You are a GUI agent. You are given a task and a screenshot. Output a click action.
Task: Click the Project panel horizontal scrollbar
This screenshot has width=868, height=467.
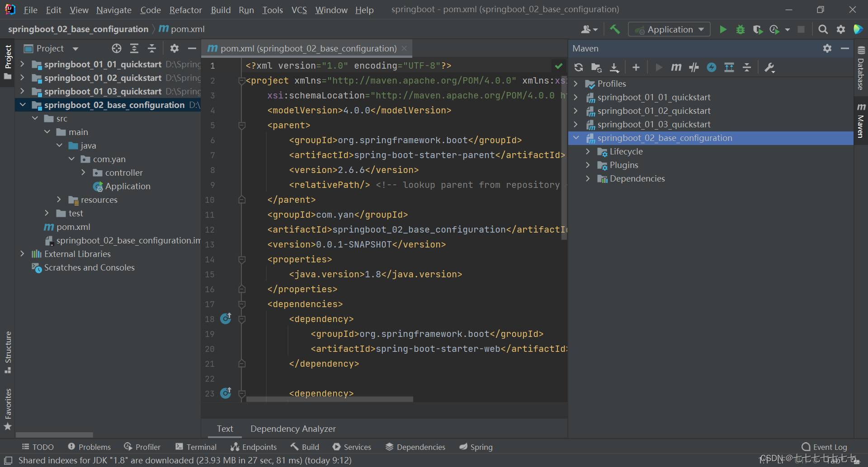(54, 434)
